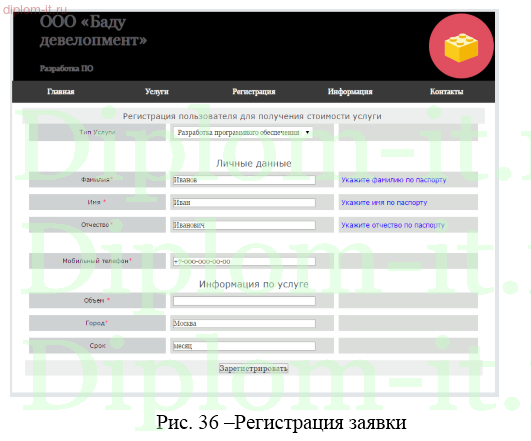Viewport: 531px width, 441px height.
Task: Open the Контакты menu item
Action: [446, 91]
